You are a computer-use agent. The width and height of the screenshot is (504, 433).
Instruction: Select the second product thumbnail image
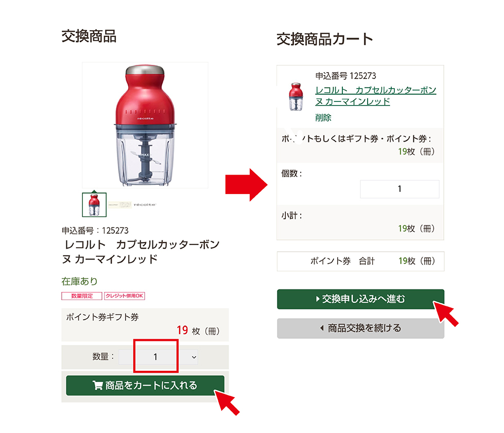pyautogui.click(x=119, y=205)
